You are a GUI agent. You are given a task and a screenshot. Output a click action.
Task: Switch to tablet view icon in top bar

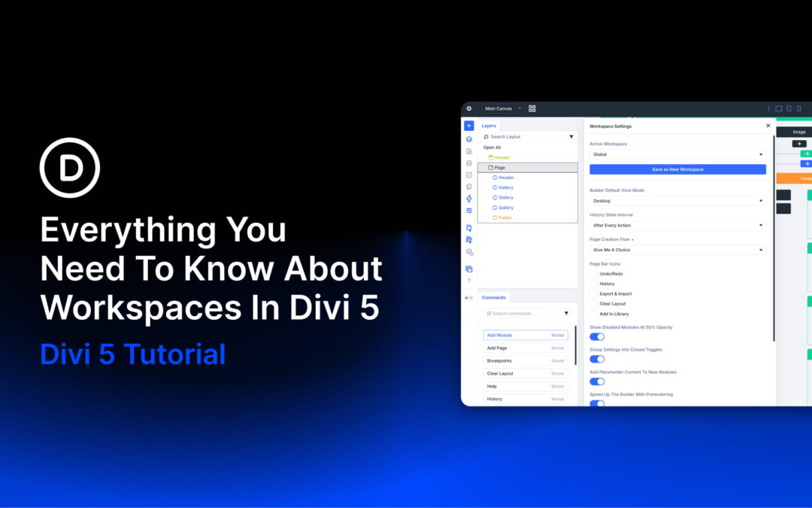pyautogui.click(x=789, y=108)
